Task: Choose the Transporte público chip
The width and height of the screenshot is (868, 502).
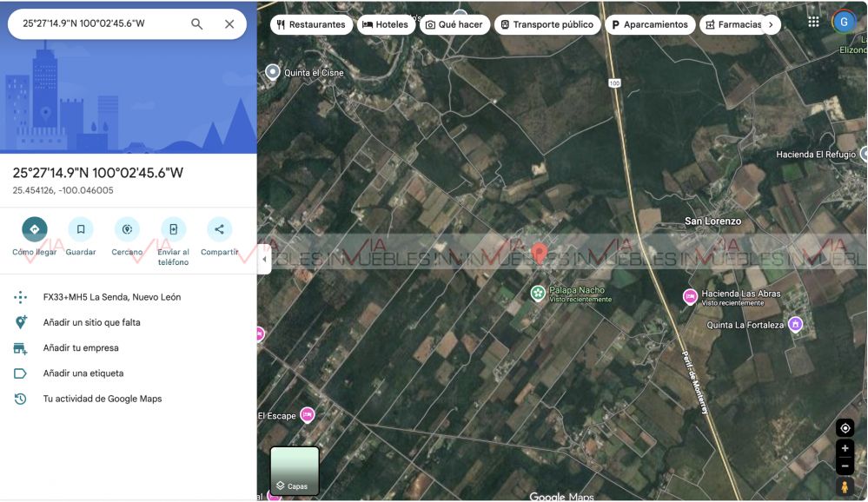Action: point(547,25)
